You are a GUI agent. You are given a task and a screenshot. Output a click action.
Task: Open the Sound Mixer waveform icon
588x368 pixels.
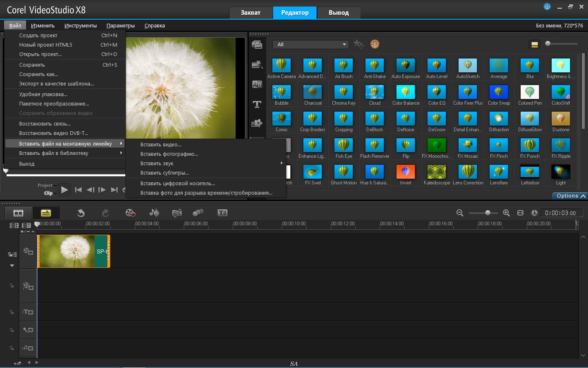pos(154,213)
